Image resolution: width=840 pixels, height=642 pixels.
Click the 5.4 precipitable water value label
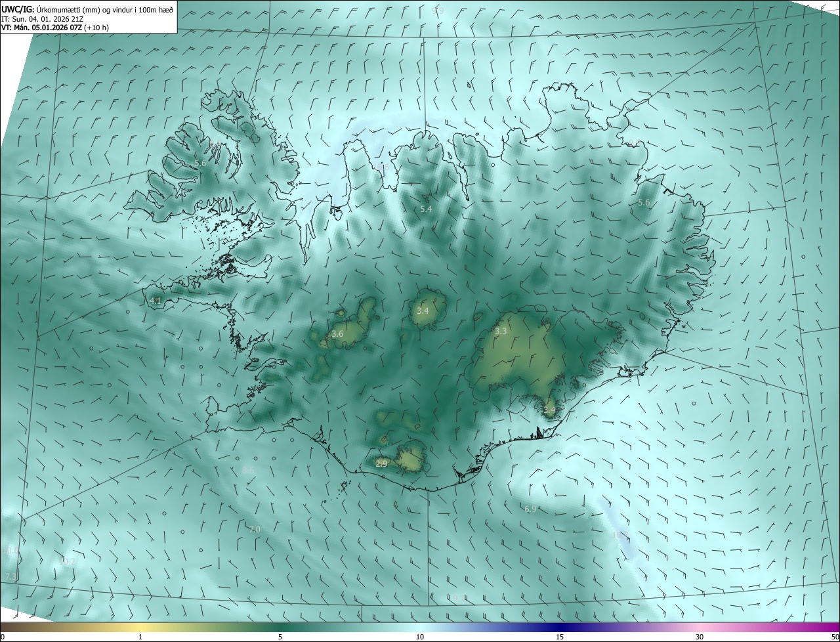click(x=427, y=209)
